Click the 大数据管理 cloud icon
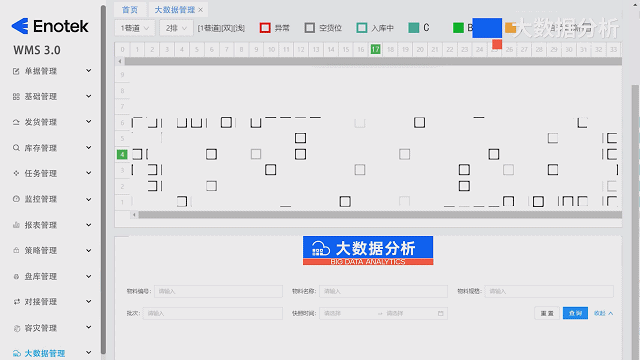The height and width of the screenshot is (360, 640). click(16, 353)
